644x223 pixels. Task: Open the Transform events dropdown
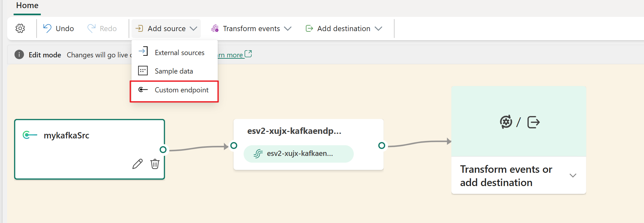click(251, 29)
